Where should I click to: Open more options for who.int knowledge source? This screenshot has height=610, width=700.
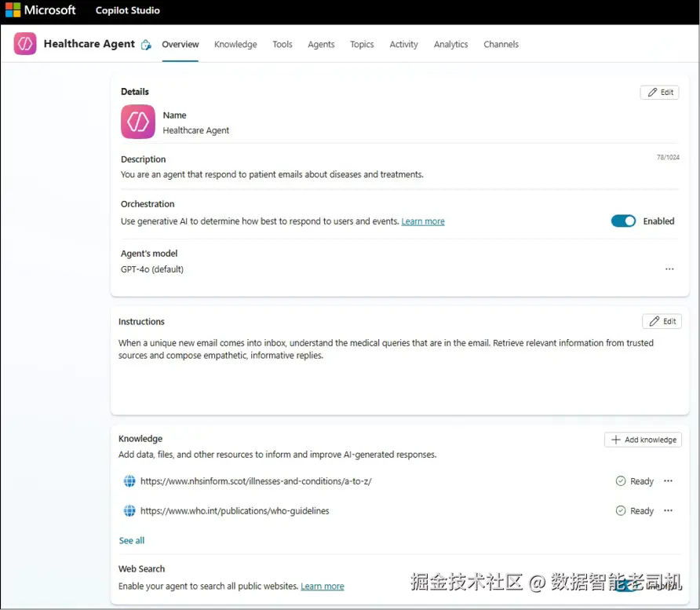coord(669,510)
